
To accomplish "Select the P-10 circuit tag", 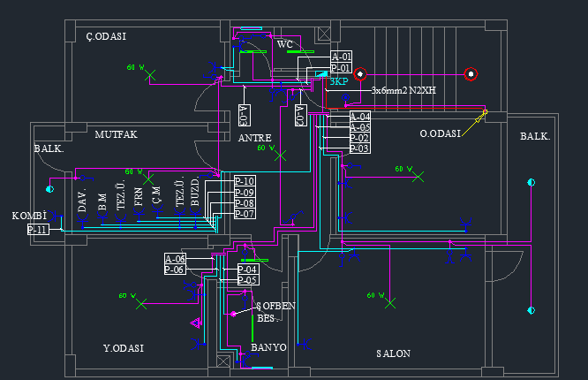I will coord(245,181).
